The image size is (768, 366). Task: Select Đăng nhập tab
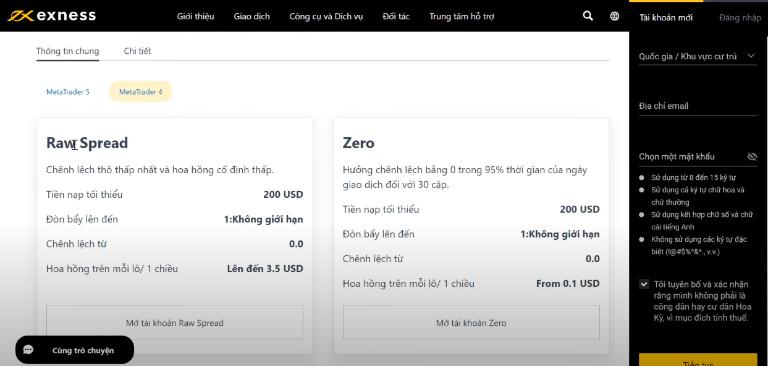tap(740, 18)
